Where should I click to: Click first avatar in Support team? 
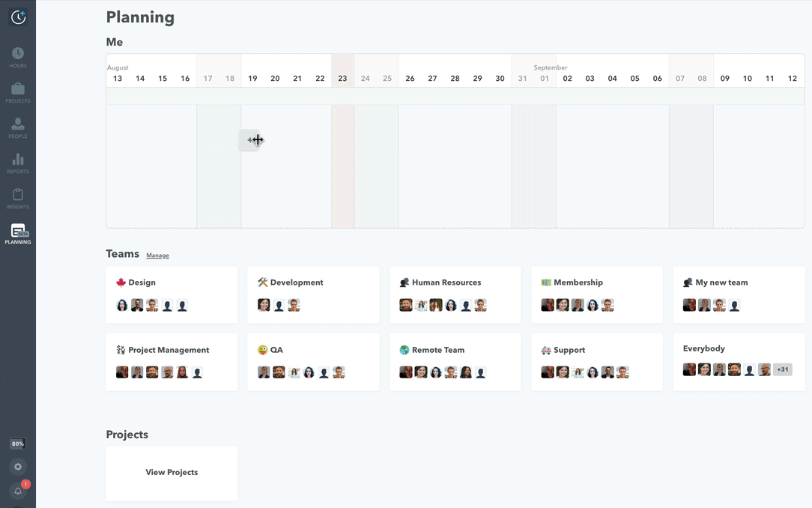click(x=548, y=372)
